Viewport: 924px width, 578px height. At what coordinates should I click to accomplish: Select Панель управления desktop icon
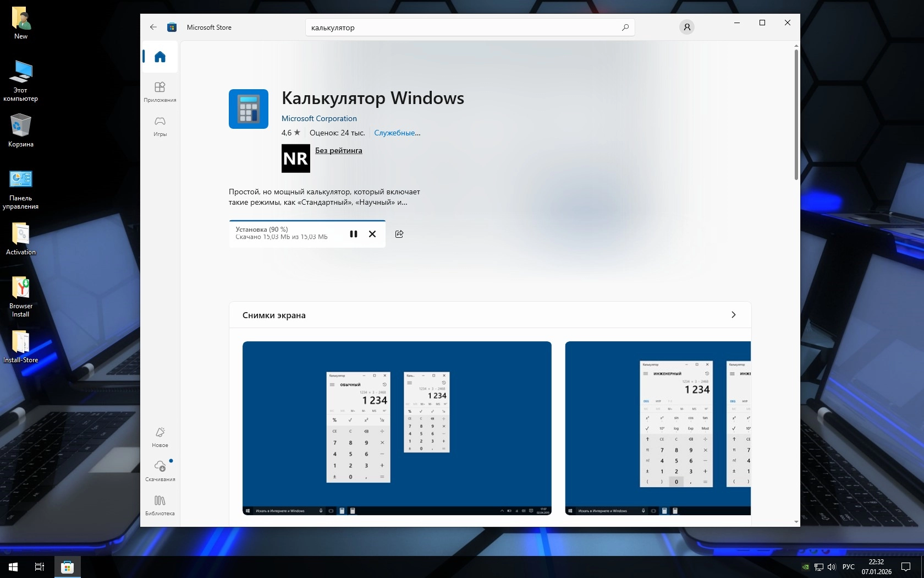coord(21,189)
